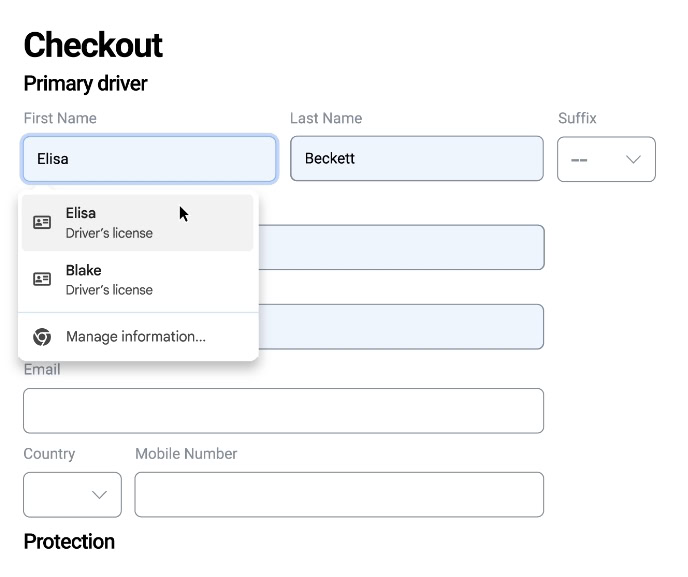Click the Last Name label text
This screenshot has height=577, width=688.
(326, 118)
